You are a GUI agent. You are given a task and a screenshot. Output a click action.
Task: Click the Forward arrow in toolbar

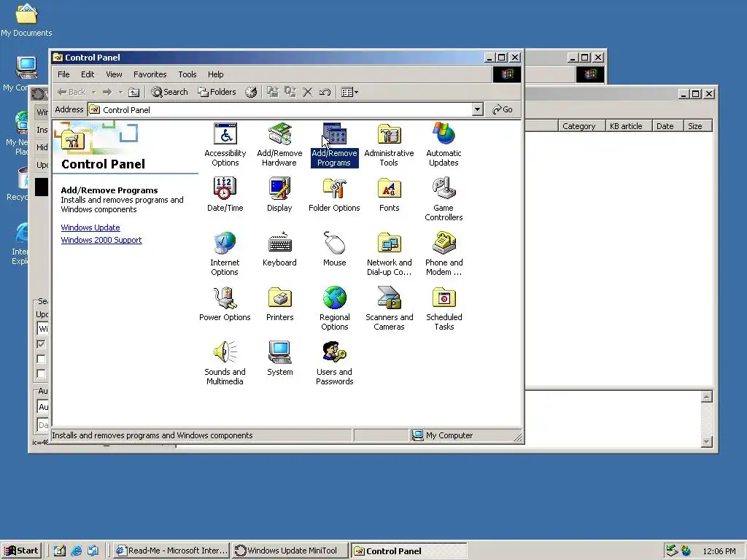(x=107, y=92)
